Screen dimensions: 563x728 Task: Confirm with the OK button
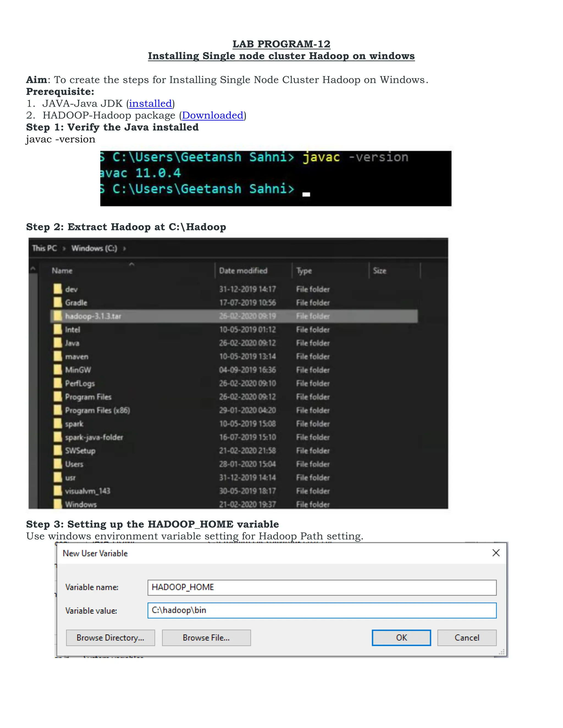[x=401, y=638]
